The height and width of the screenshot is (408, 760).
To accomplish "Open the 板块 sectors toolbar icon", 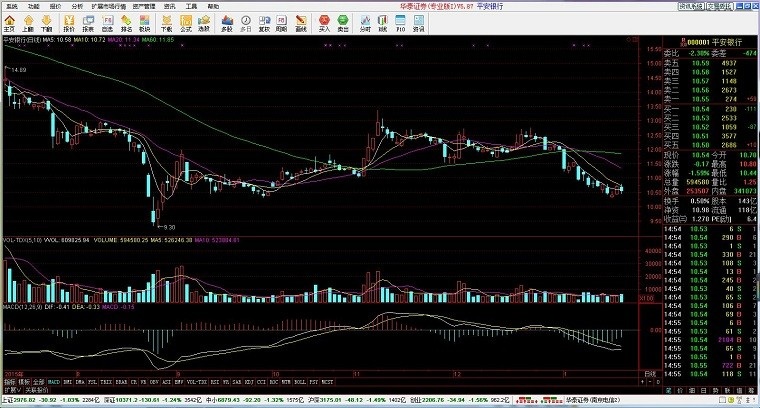I will tap(144, 23).
